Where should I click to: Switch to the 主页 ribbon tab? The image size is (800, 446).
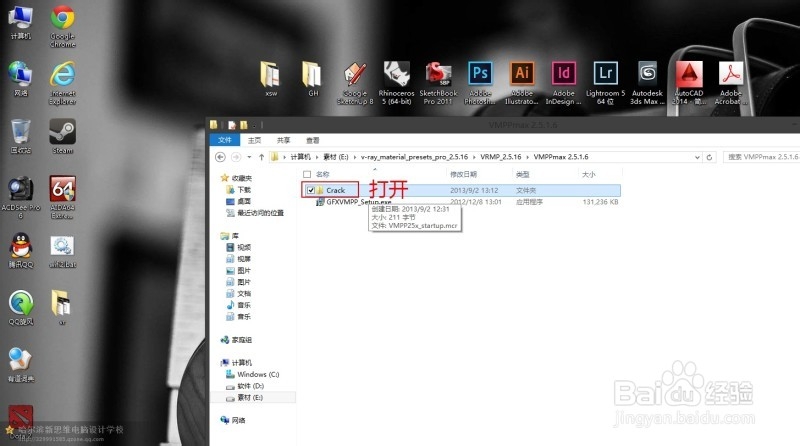click(x=254, y=140)
